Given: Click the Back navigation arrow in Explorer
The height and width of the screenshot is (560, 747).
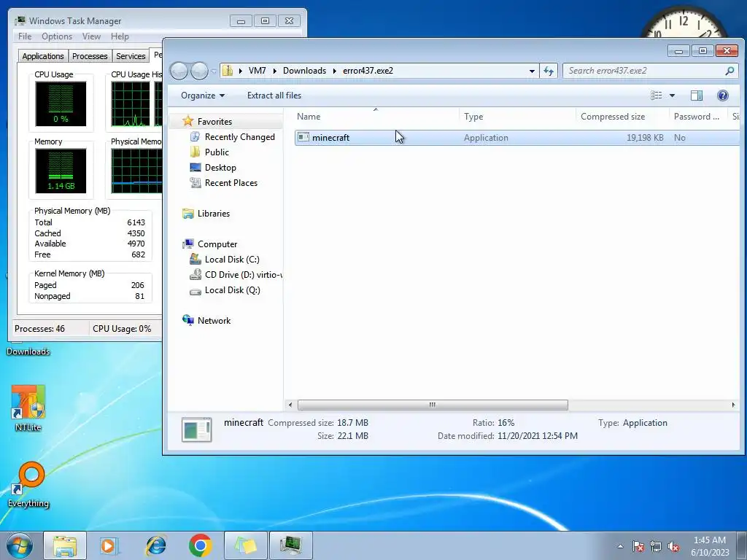Looking at the screenshot, I should point(179,71).
